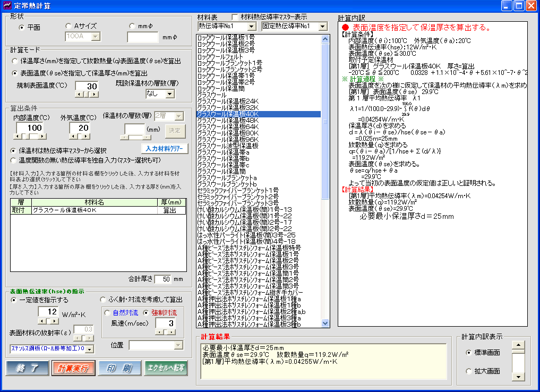Click the 入力材料クリアー button

[165, 149]
